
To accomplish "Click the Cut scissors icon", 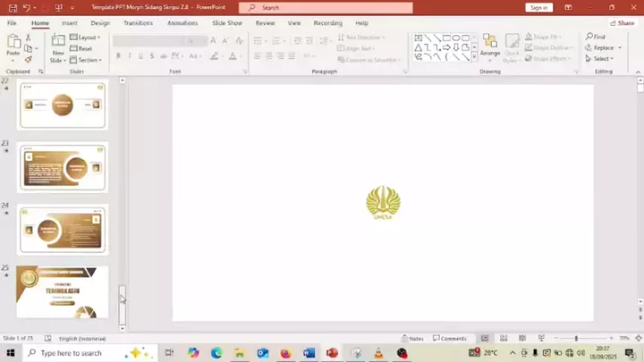I will tap(29, 38).
